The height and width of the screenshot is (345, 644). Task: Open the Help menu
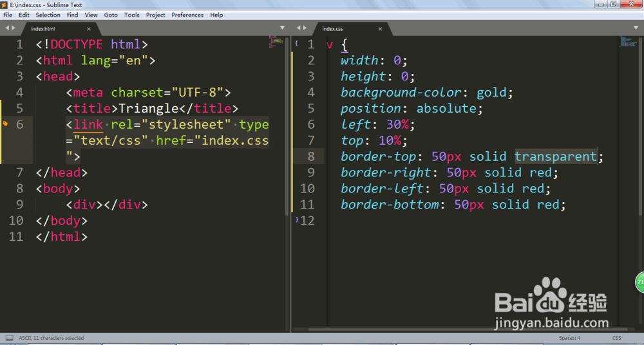(216, 15)
